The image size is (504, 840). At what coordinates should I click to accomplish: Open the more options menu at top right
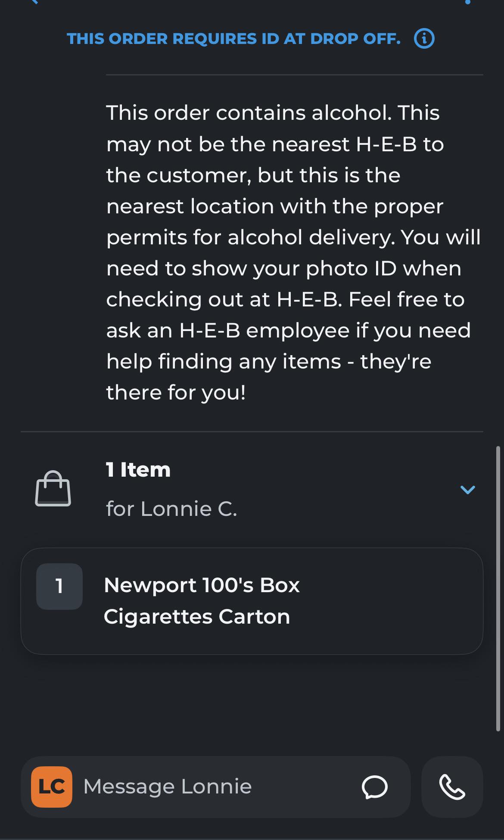(x=468, y=2)
